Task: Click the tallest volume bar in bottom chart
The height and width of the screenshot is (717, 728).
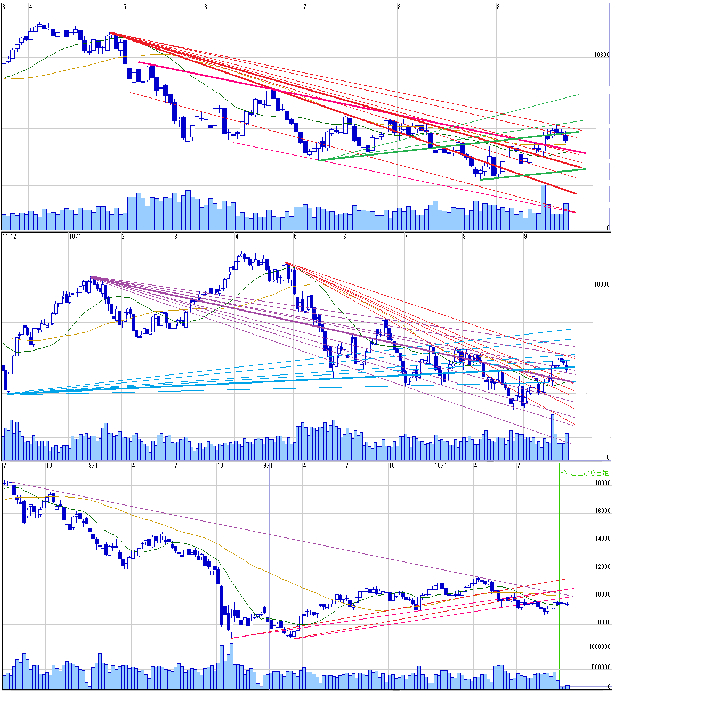Action: [x=231, y=666]
